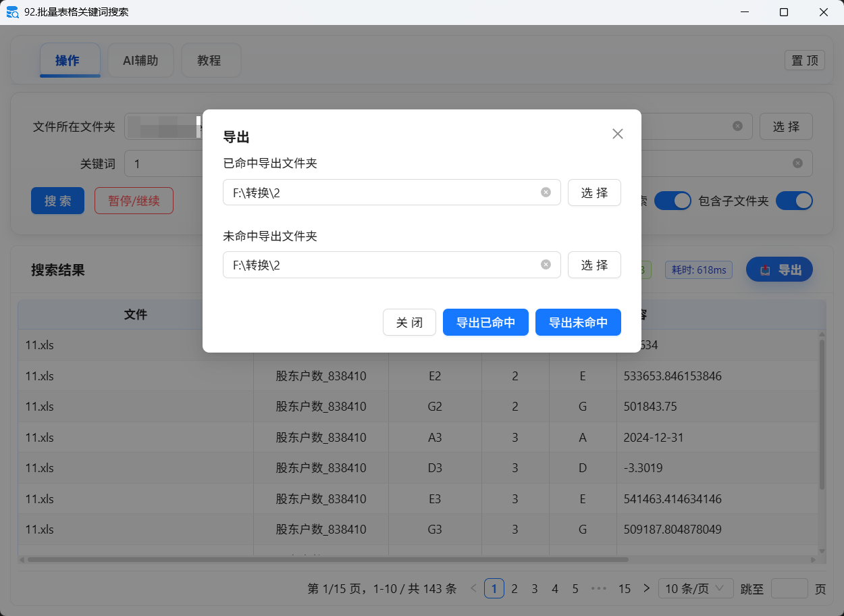Open the 10 条/页 dropdown
This screenshot has height=616, width=844.
pos(695,588)
